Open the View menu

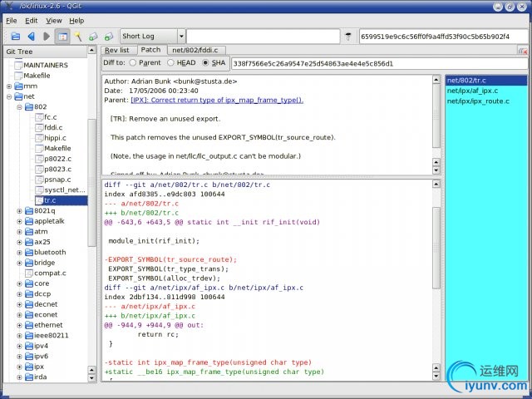tap(54, 20)
